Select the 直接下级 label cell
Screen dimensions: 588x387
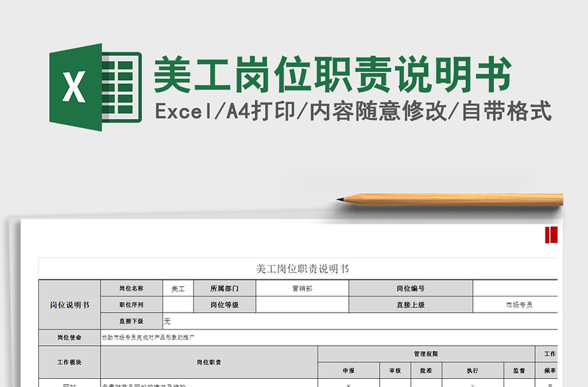(x=132, y=322)
